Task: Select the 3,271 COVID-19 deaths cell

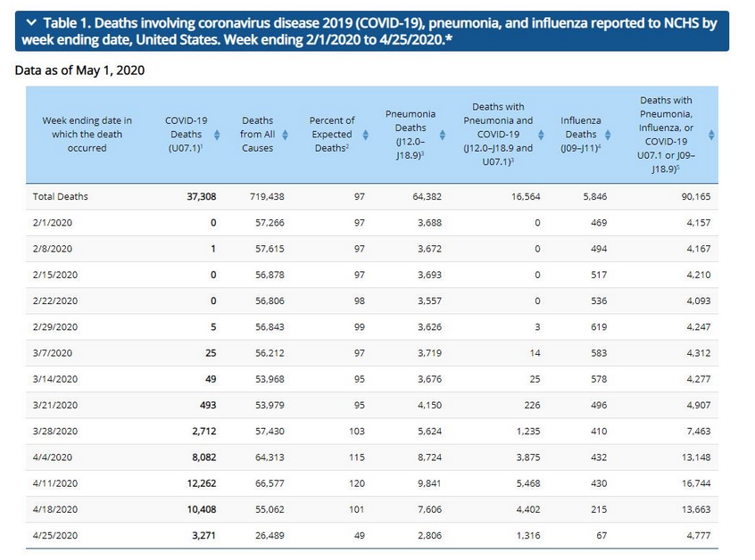Action: click(x=204, y=535)
